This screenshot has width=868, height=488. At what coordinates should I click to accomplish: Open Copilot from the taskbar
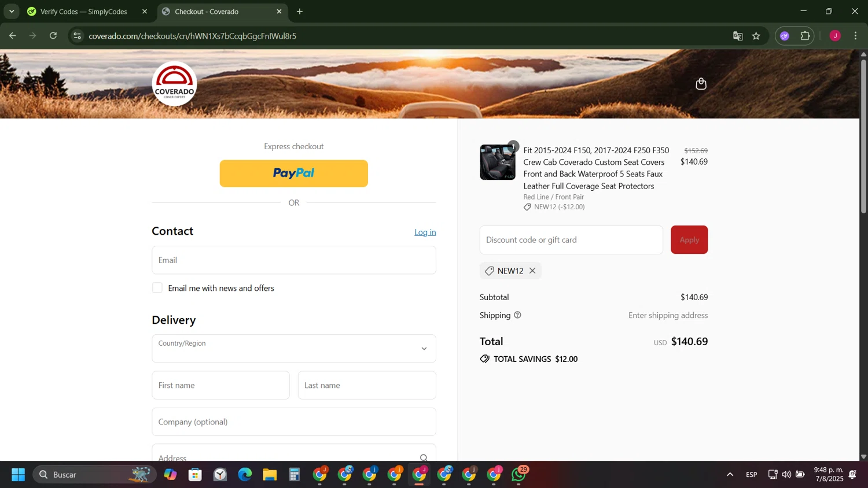[170, 475]
